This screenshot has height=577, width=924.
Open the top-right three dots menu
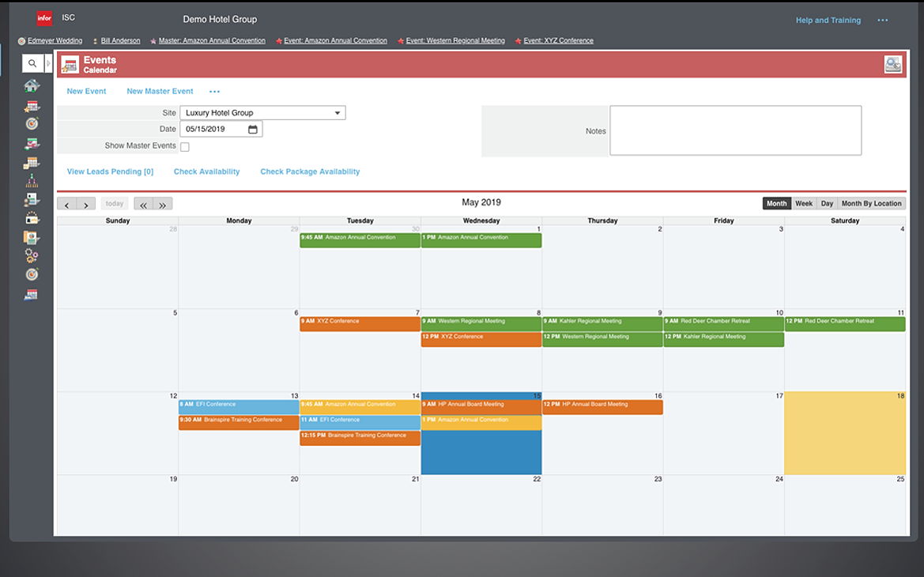pyautogui.click(x=882, y=20)
